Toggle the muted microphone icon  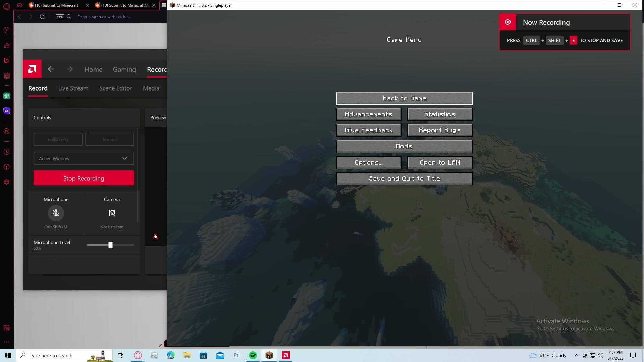[56, 213]
